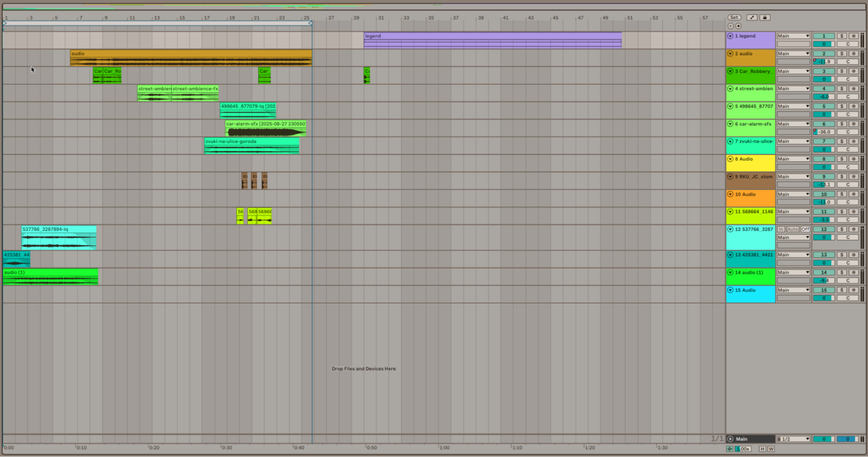Jump to the next locator arrow

coord(738,26)
